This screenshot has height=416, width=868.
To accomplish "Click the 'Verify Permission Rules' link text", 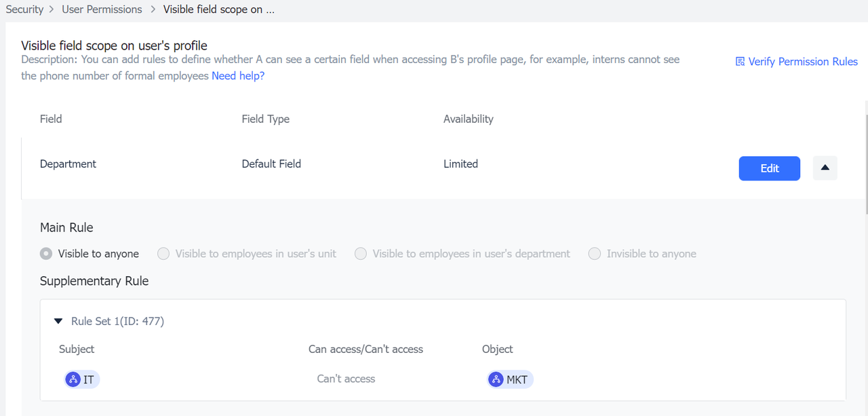I will pyautogui.click(x=803, y=62).
